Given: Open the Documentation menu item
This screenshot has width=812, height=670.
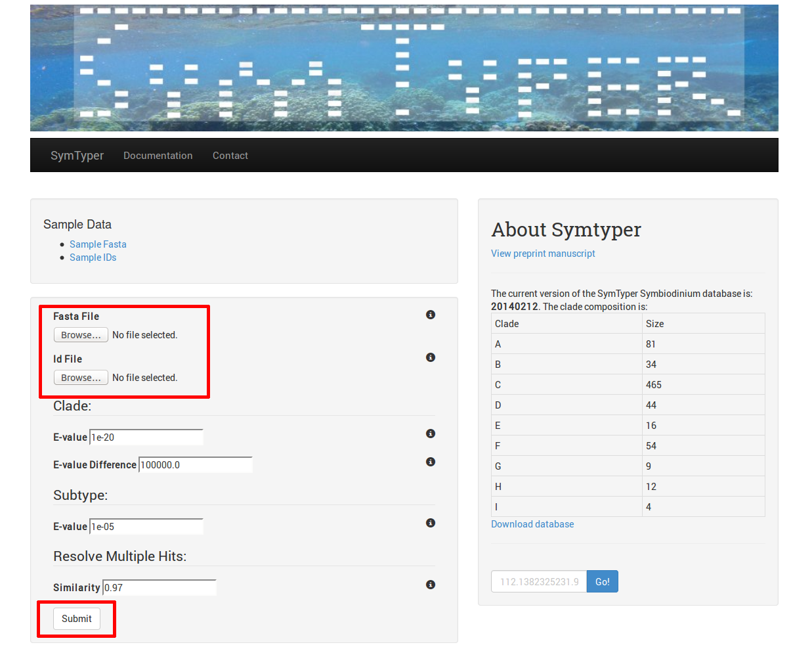Looking at the screenshot, I should pyautogui.click(x=158, y=156).
